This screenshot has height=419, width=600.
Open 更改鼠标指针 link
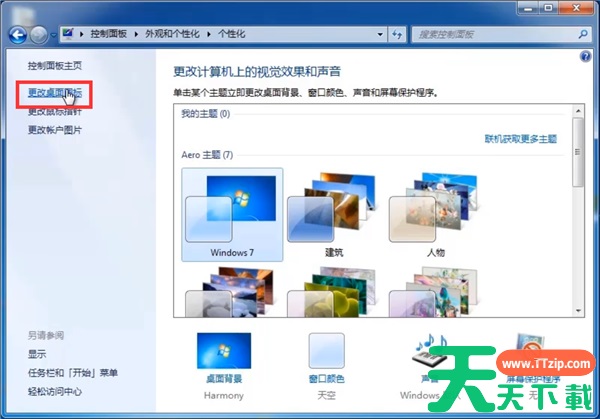55,111
